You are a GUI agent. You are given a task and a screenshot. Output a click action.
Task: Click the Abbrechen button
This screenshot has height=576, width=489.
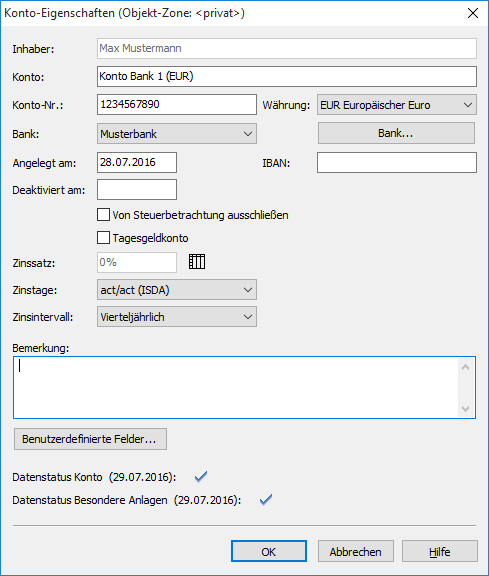coord(356,551)
